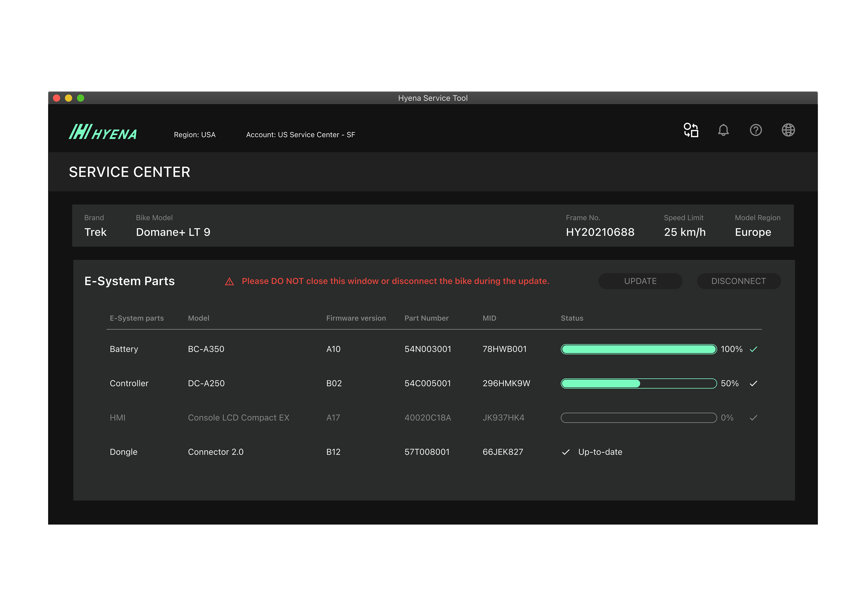Click the Dongle Up-to-date checkmark
Image resolution: width=866 pixels, height=616 pixels.
coord(566,452)
